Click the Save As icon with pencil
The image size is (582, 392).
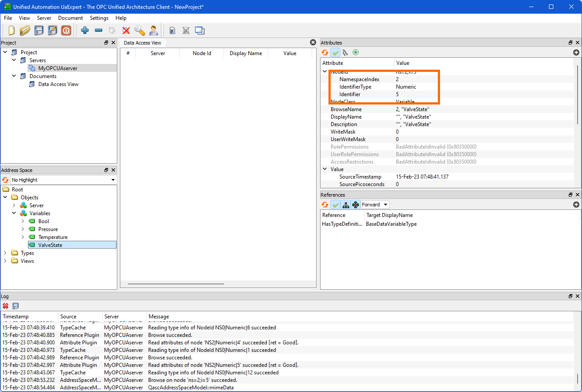click(52, 30)
